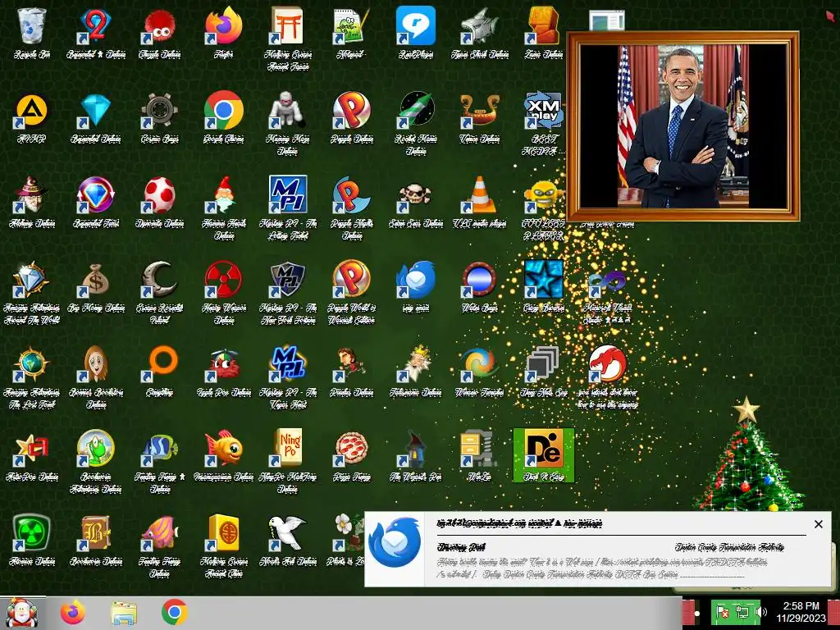Screen dimensions: 840x630
Task: Launch the Venice Deluxe gondola icon
Action: point(479,112)
